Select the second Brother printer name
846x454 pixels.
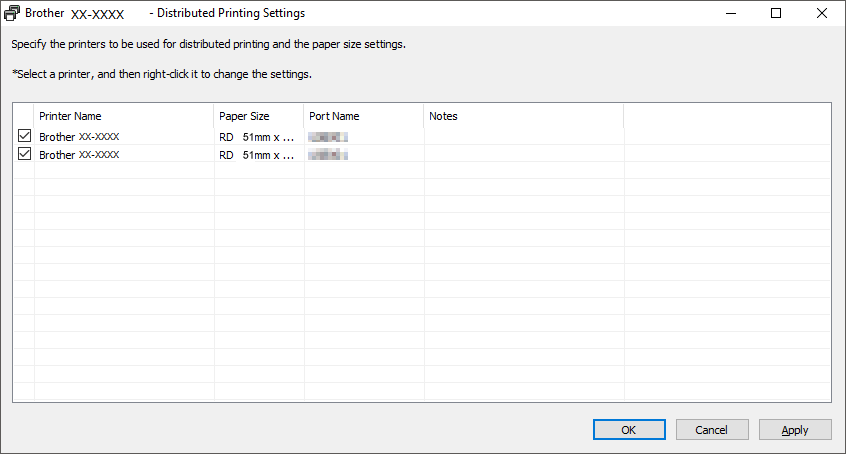click(x=80, y=155)
